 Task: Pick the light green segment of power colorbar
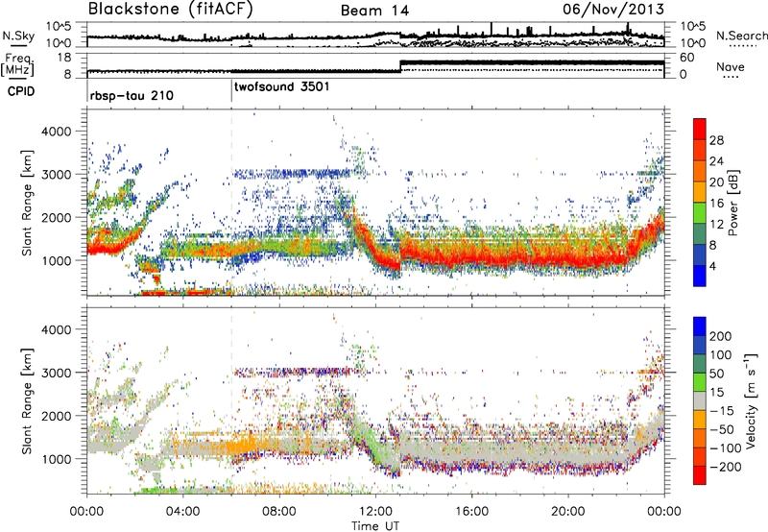pos(700,213)
